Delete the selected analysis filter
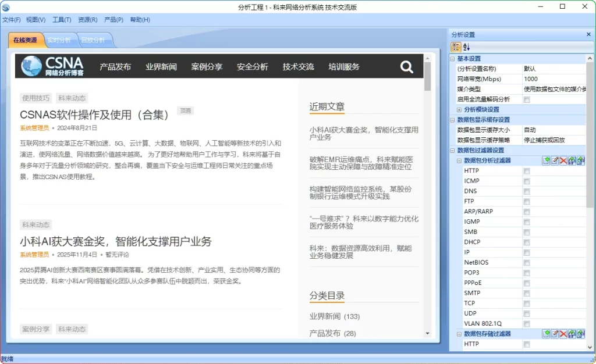Image resolution: width=596 pixels, height=364 pixels. pyautogui.click(x=563, y=160)
